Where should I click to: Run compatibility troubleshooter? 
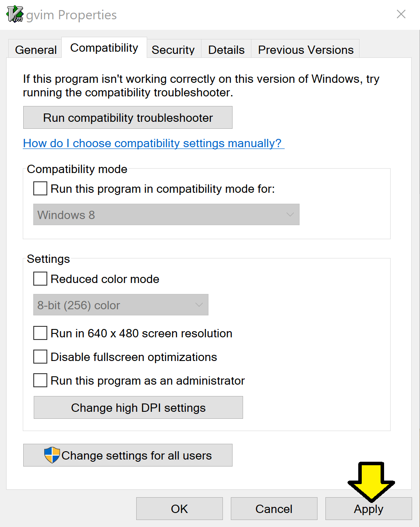click(x=128, y=117)
